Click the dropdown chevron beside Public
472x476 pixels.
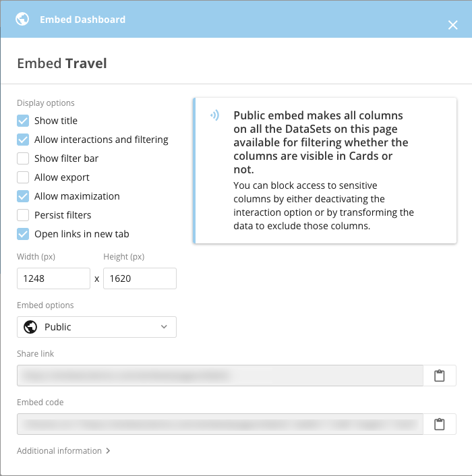(164, 327)
